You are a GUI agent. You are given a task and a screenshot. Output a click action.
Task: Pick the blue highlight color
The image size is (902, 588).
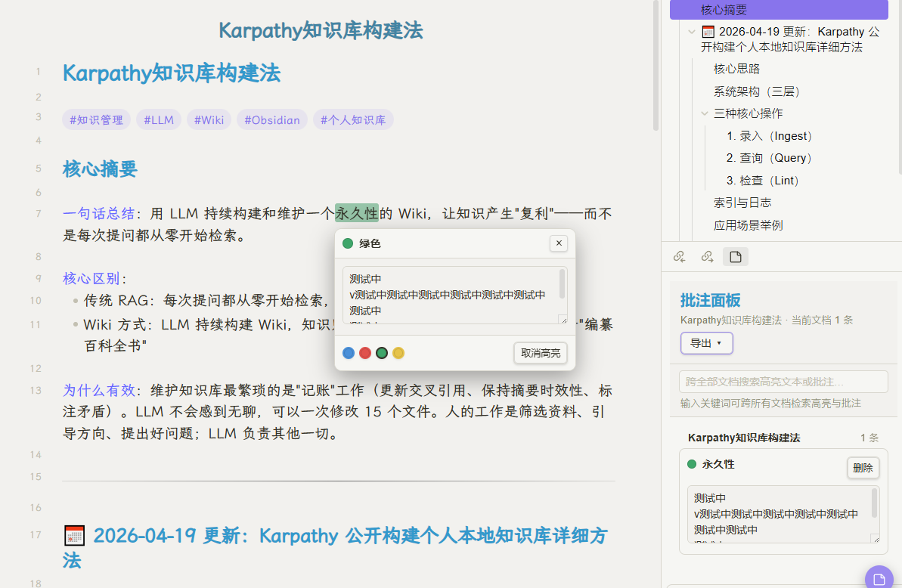coord(349,353)
